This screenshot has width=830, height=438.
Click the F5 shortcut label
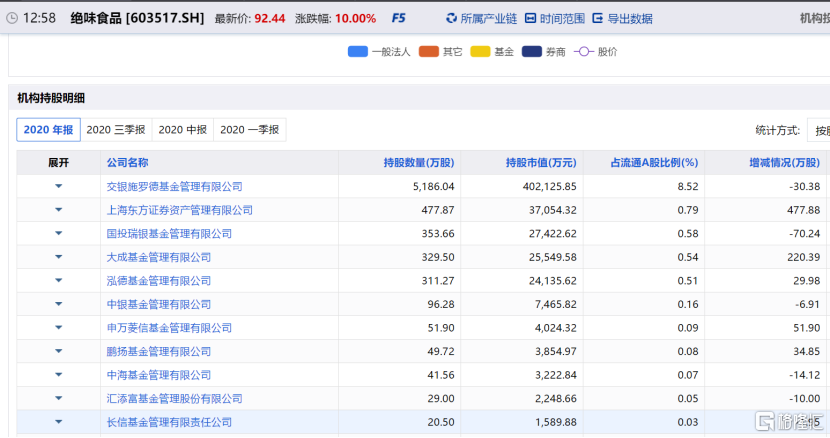(398, 19)
